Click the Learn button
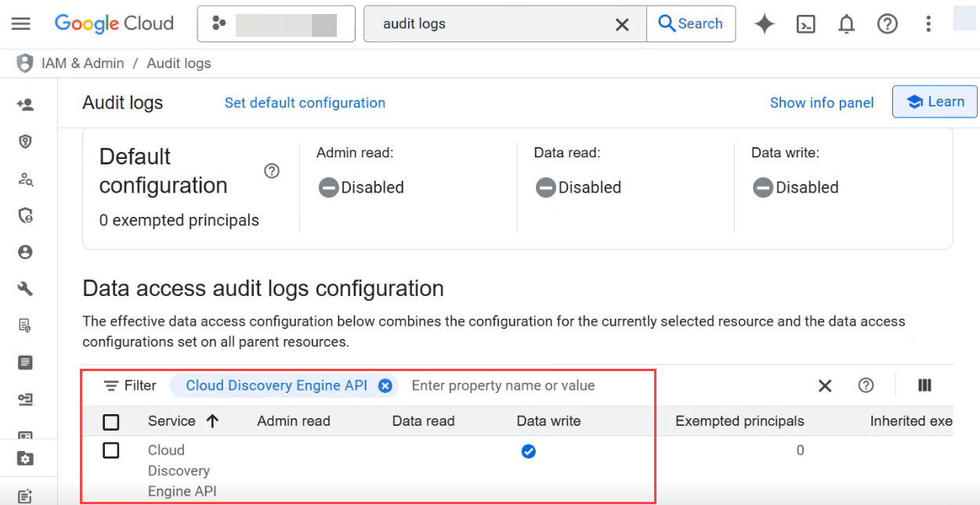This screenshot has height=505, width=980. tap(935, 102)
